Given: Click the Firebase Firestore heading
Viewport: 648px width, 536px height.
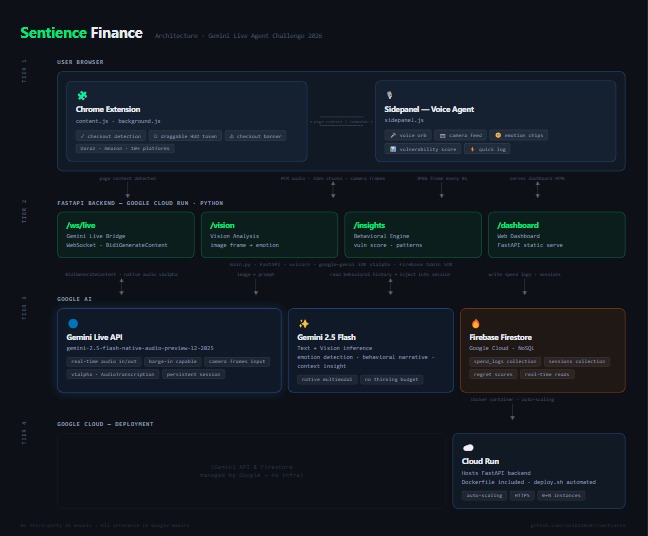Looking at the screenshot, I should [500, 337].
